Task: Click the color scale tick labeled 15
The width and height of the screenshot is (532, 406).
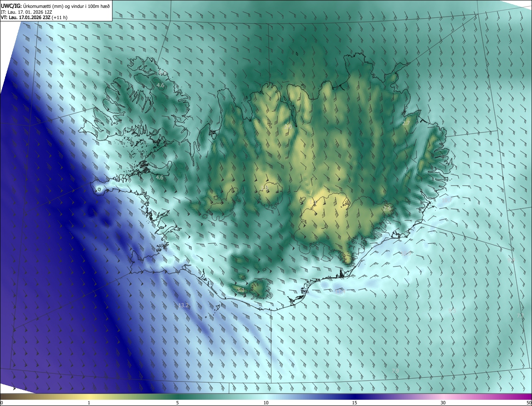Action: tap(355, 403)
